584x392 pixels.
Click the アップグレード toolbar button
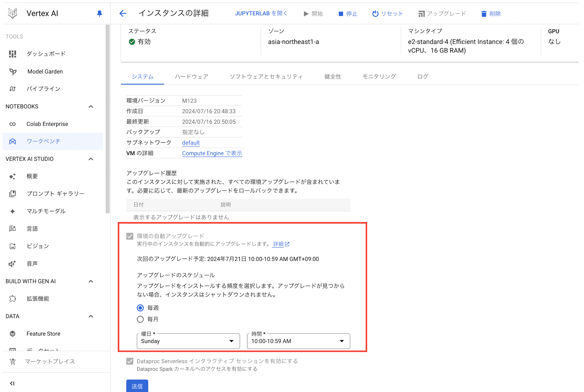pos(442,14)
